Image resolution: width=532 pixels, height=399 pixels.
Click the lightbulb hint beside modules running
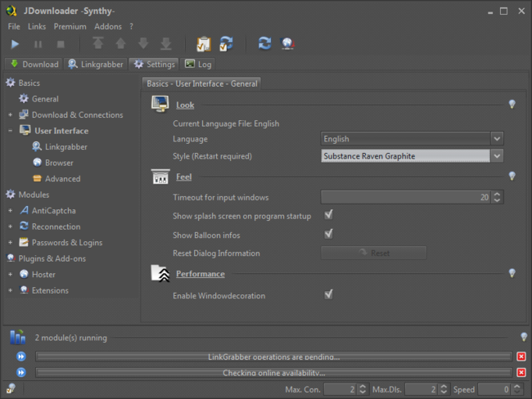click(x=524, y=337)
